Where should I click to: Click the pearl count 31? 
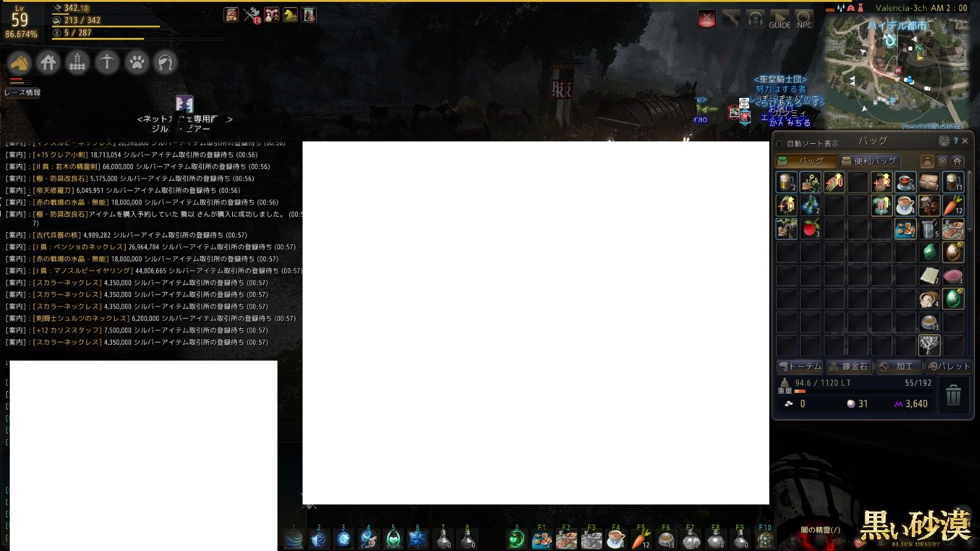tap(863, 403)
